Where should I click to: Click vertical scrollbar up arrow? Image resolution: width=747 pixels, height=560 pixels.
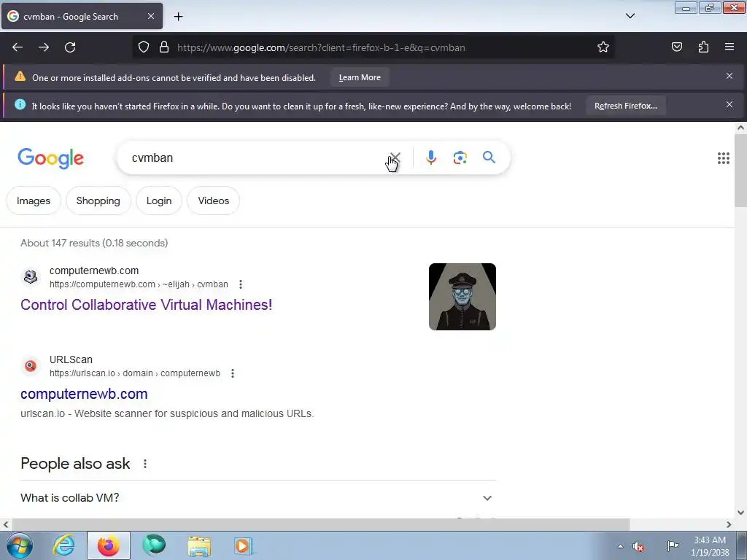[x=740, y=128]
